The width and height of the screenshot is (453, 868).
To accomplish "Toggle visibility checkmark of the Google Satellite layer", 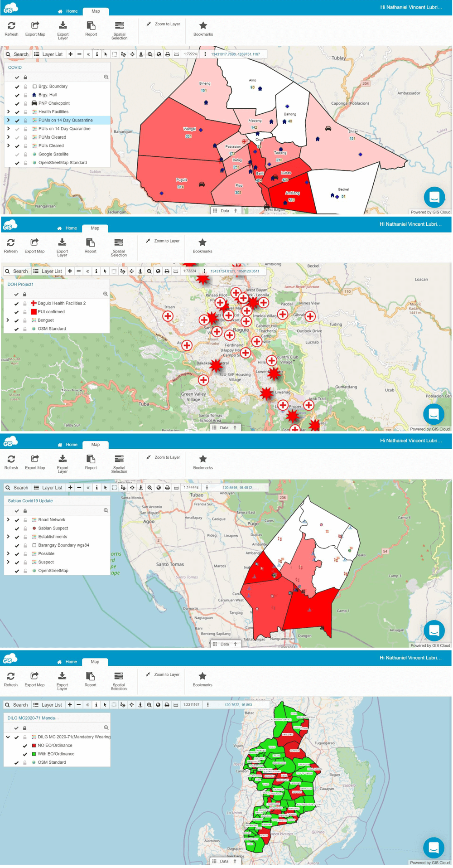I will coord(17,155).
